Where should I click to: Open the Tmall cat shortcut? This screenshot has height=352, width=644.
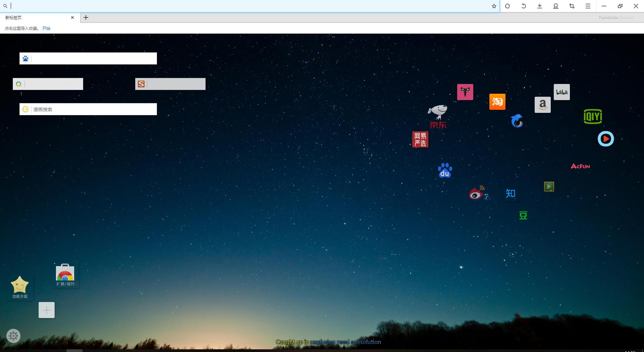(x=465, y=92)
